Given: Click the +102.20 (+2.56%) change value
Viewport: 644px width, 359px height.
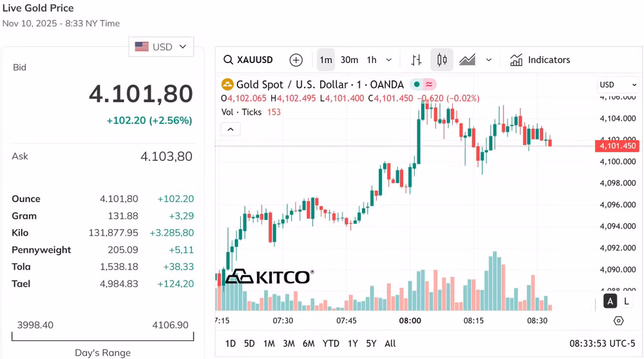Looking at the screenshot, I should click(x=149, y=120).
